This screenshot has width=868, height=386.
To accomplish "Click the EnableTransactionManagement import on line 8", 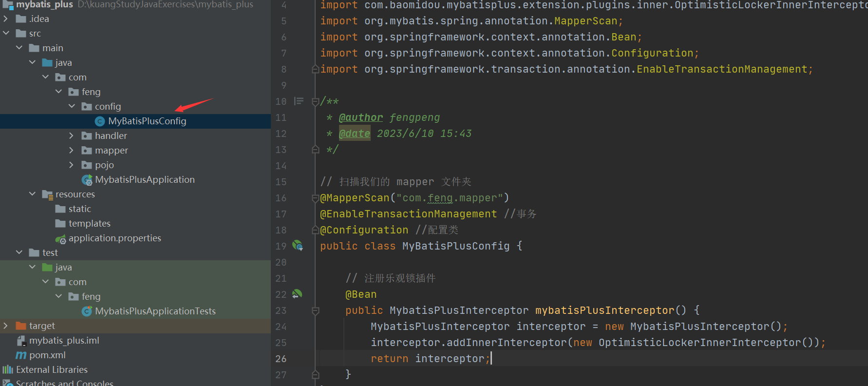I will click(x=721, y=69).
